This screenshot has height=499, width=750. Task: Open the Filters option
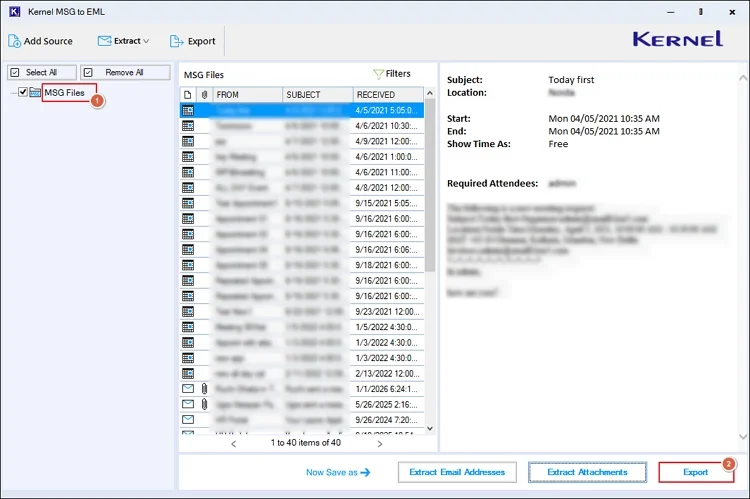point(392,74)
